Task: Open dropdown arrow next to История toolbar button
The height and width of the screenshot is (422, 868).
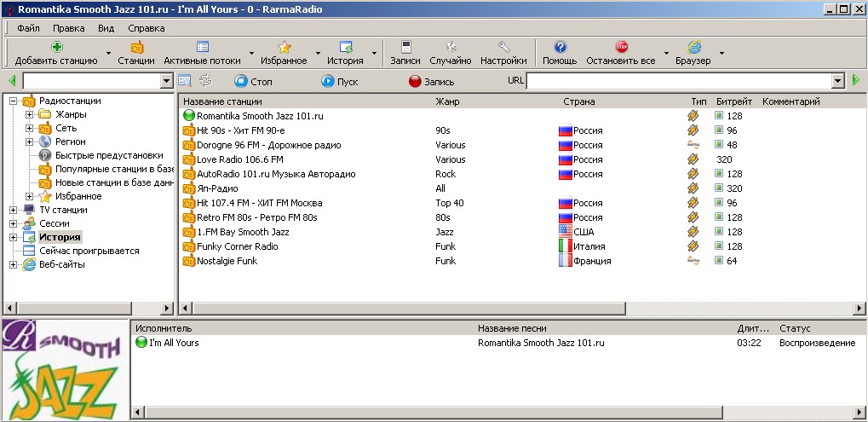Action: click(x=374, y=54)
